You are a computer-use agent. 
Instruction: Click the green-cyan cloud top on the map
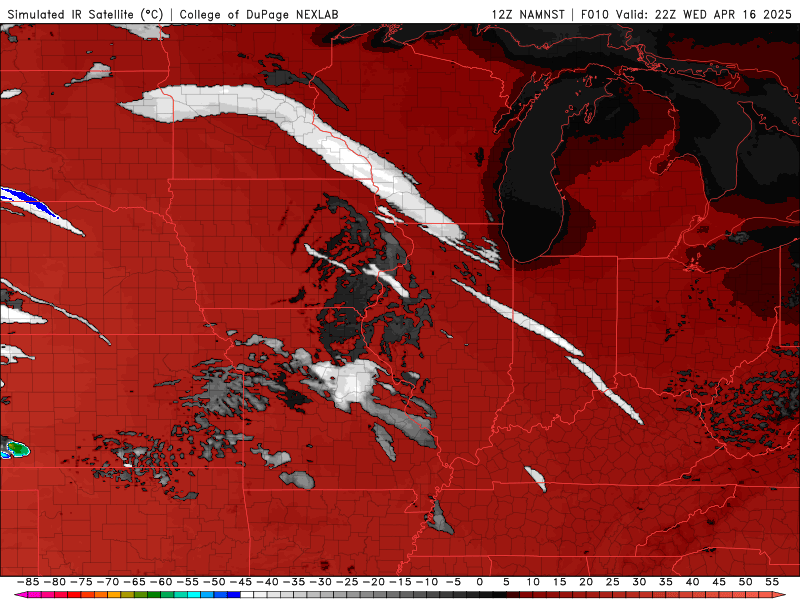pos(16,449)
